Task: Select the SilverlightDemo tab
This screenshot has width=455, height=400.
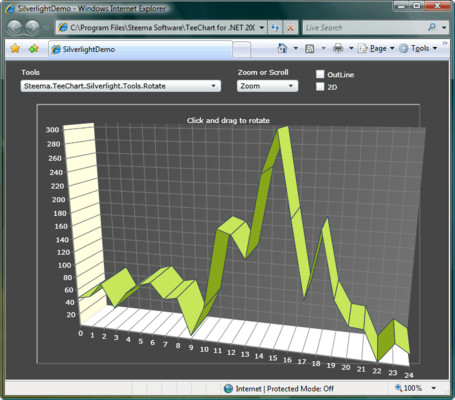Action: [x=140, y=49]
